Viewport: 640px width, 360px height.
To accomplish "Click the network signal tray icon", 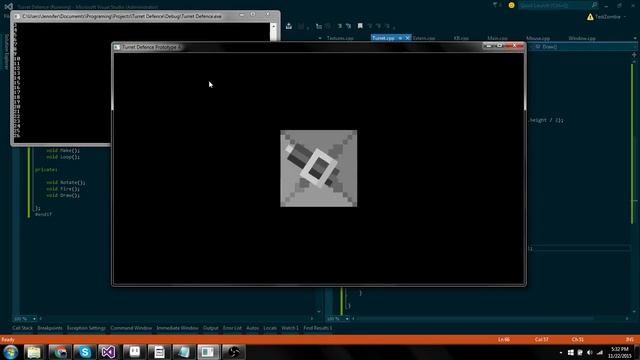I will [600, 352].
